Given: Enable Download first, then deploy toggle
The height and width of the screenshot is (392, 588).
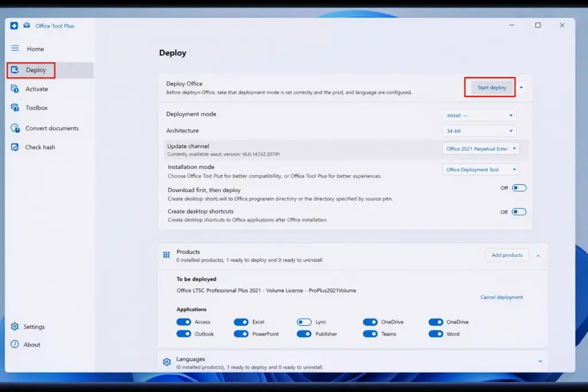Looking at the screenshot, I should pyautogui.click(x=519, y=188).
